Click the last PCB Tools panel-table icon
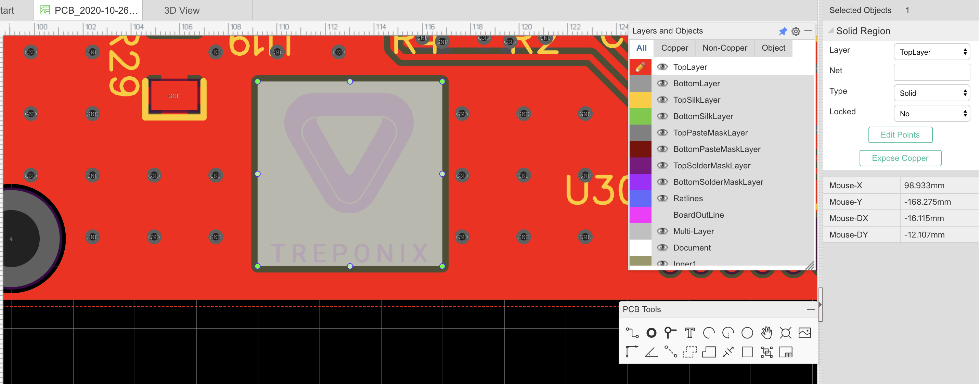The width and height of the screenshot is (980, 384). pos(785,352)
